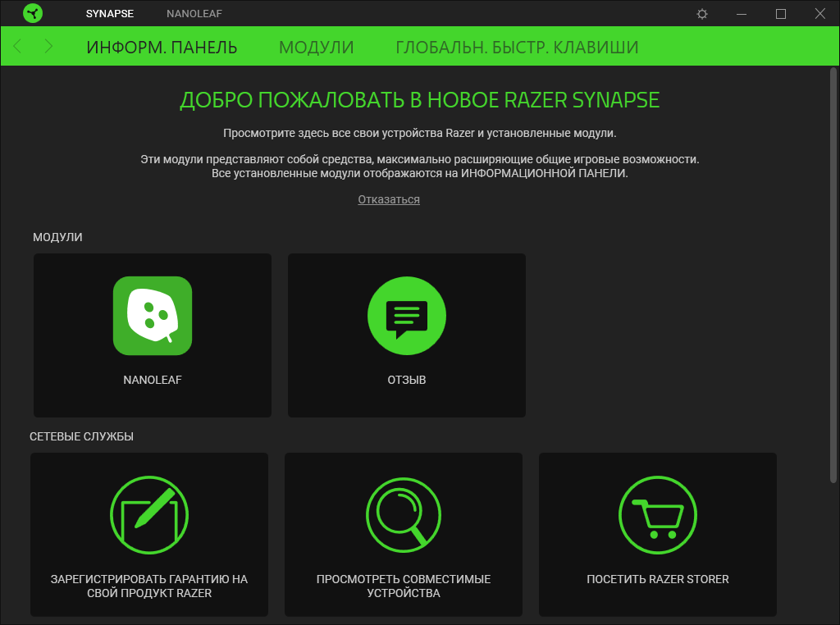Open the МОДУЛИ tab
The image size is (840, 625).
pos(316,47)
